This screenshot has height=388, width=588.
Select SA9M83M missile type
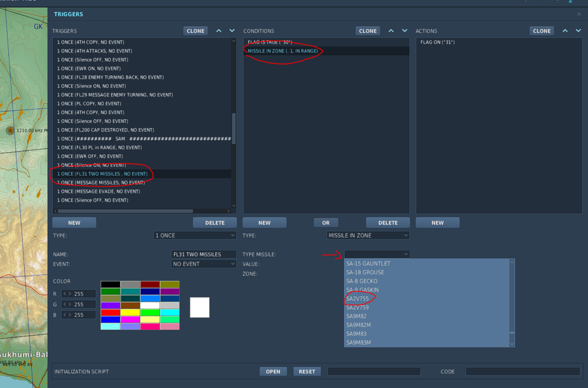click(x=427, y=343)
